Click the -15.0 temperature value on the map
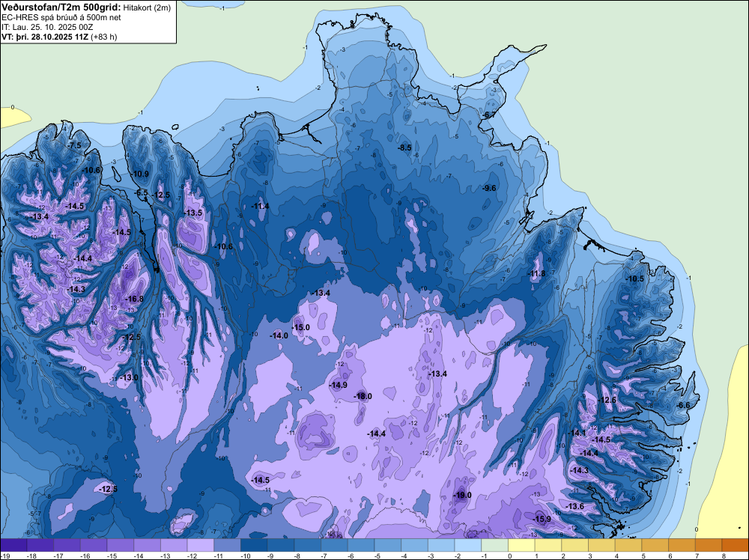 (x=300, y=327)
